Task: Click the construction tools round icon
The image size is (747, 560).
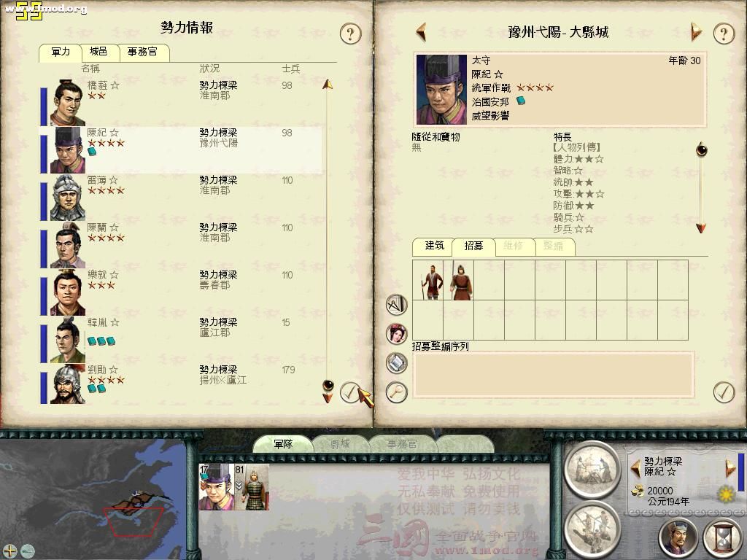Action: pos(396,305)
